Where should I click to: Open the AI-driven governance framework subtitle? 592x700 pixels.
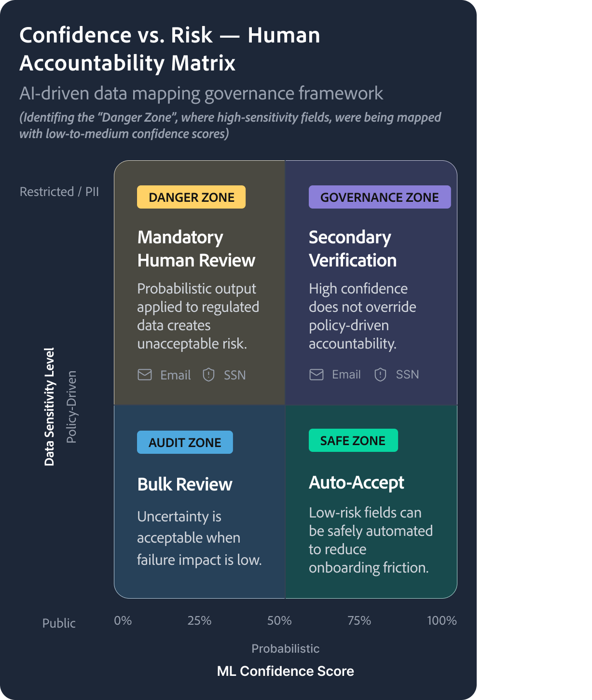[201, 95]
